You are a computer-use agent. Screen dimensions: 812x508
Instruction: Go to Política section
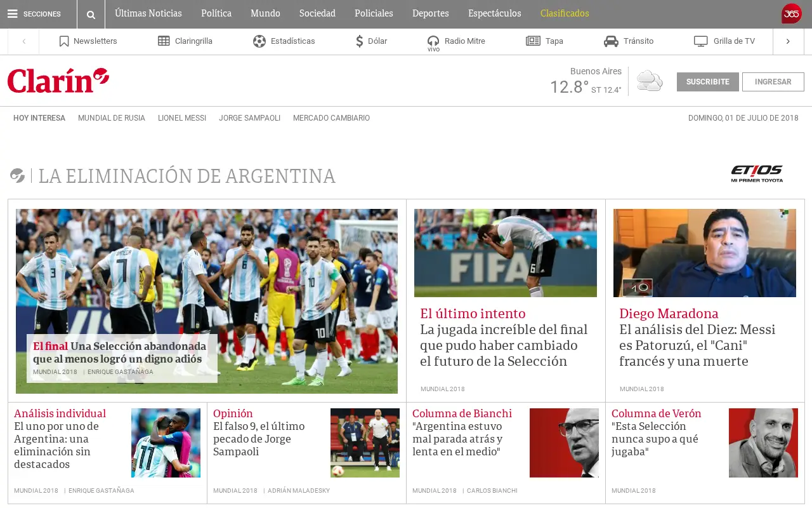(216, 13)
